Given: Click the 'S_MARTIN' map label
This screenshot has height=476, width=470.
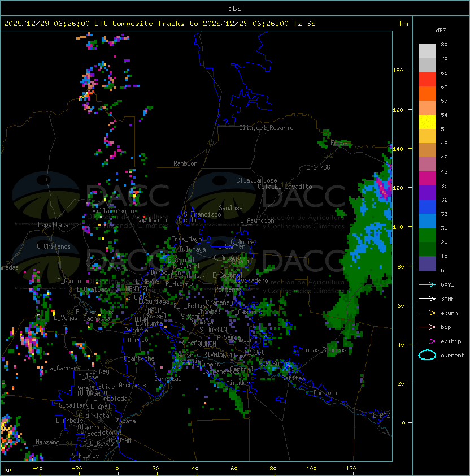Looking at the screenshot, I should [213, 330].
